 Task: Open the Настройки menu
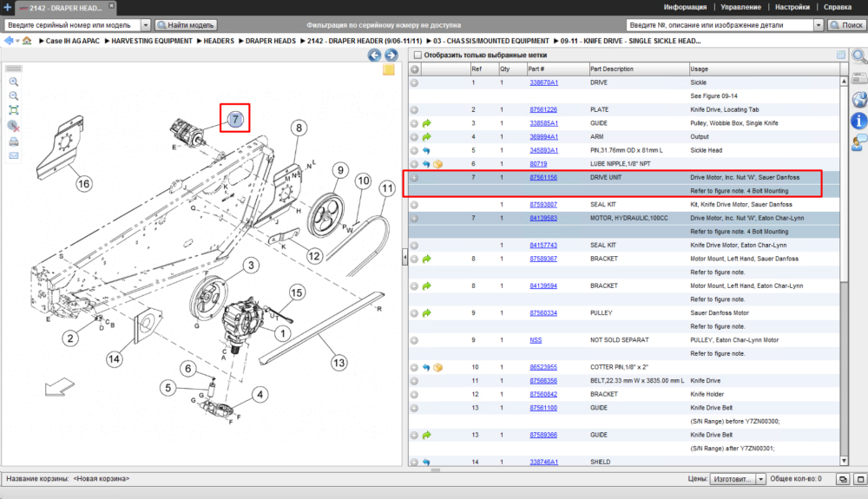point(792,7)
